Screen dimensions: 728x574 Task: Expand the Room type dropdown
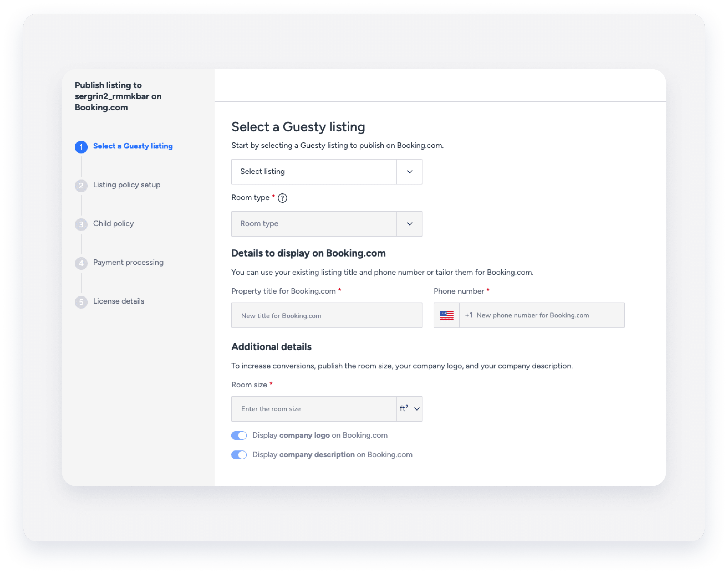(326, 224)
